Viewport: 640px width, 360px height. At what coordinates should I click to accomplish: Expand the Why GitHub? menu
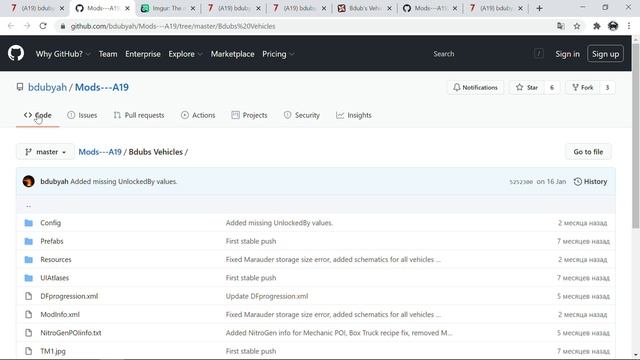click(x=63, y=54)
